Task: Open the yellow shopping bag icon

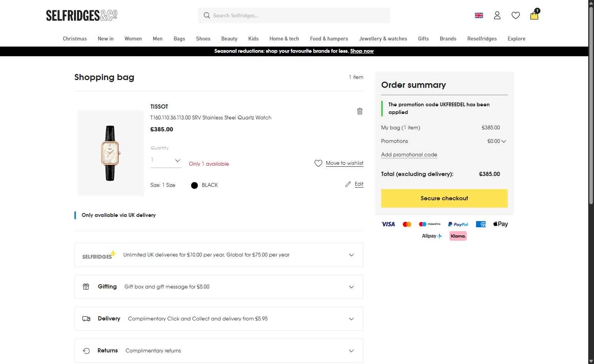Action: pos(534,15)
